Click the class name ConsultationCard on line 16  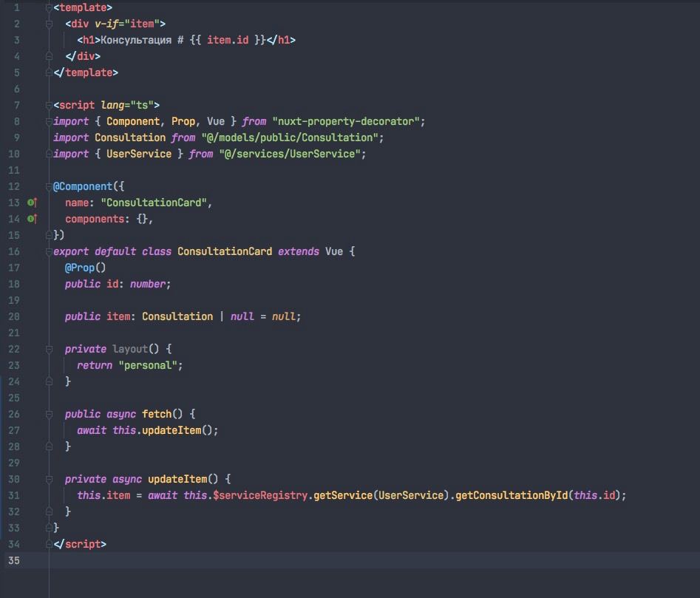225,252
